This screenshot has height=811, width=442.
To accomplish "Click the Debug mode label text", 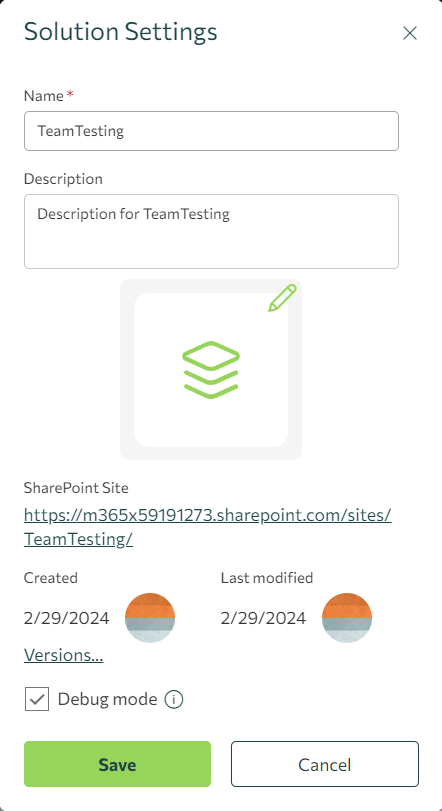I will click(x=108, y=699).
